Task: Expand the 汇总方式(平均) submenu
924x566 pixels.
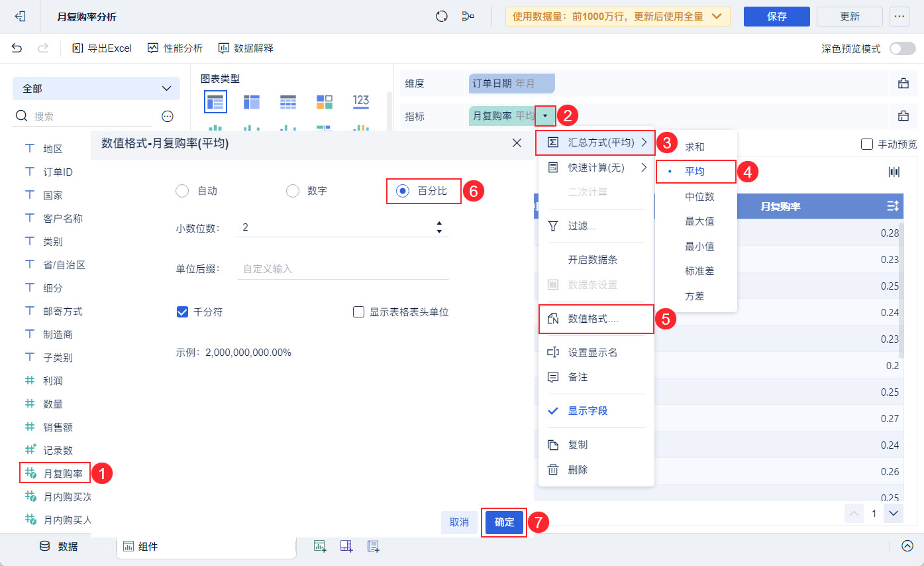Action: (596, 142)
